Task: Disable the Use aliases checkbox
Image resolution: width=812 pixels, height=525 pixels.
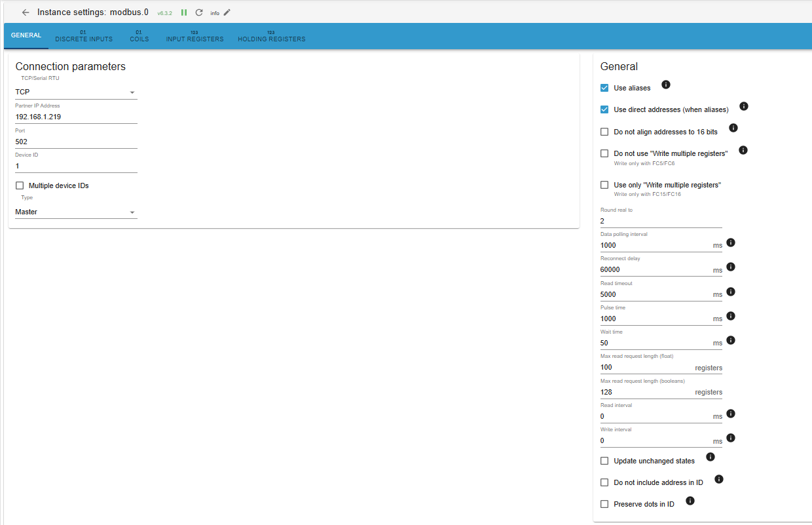Action: point(604,88)
